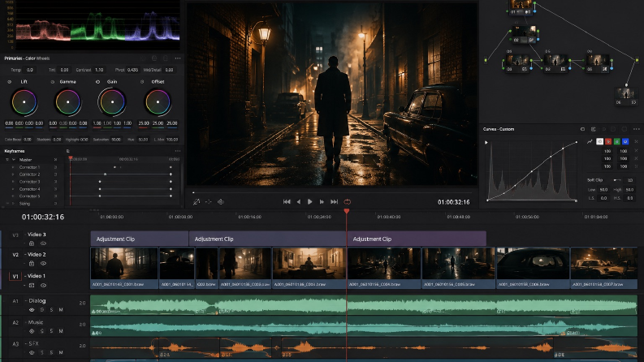Click the timeline playhead marker
This screenshot has height=362, width=644.
[347, 211]
